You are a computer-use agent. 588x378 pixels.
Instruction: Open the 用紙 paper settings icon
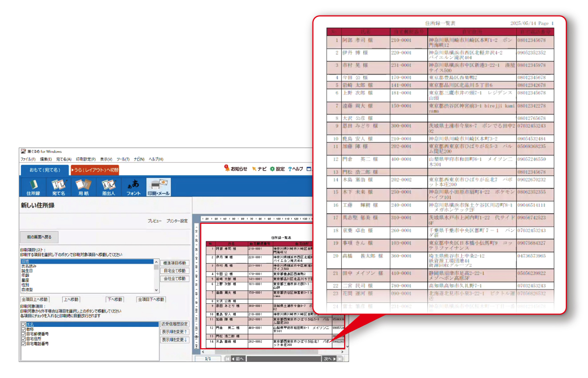coord(83,187)
